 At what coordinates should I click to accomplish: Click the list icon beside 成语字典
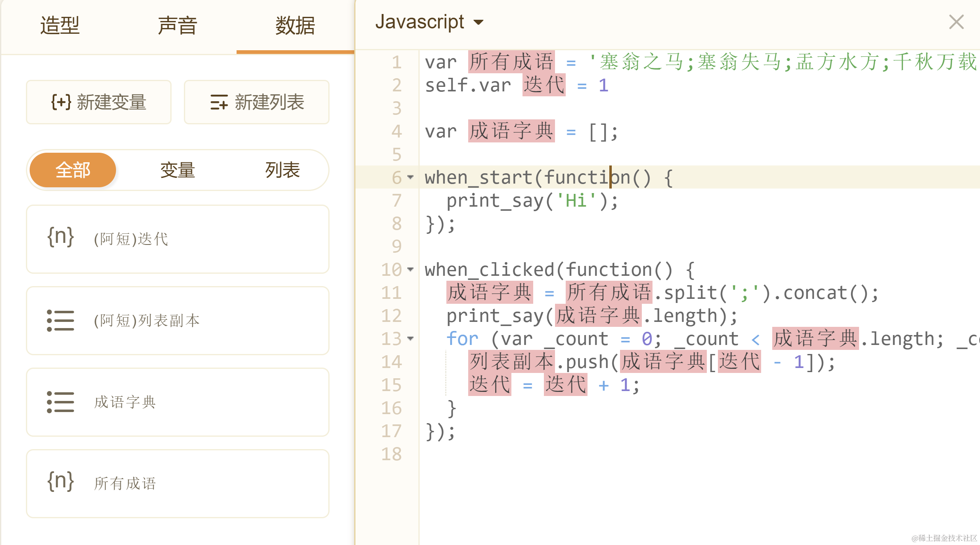[60, 402]
